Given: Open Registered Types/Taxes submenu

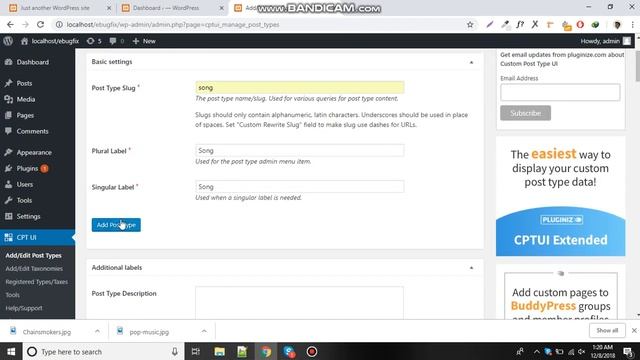Looking at the screenshot, I should tap(37, 282).
